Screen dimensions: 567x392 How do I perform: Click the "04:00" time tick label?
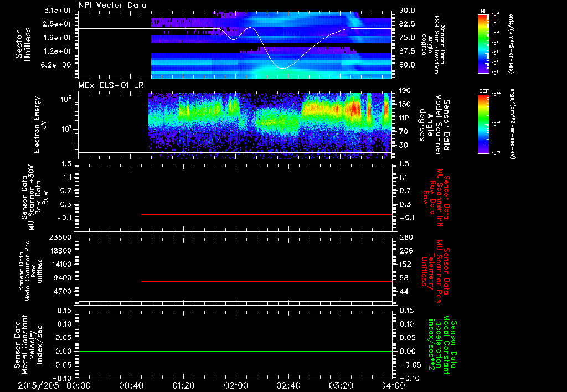pyautogui.click(x=393, y=385)
